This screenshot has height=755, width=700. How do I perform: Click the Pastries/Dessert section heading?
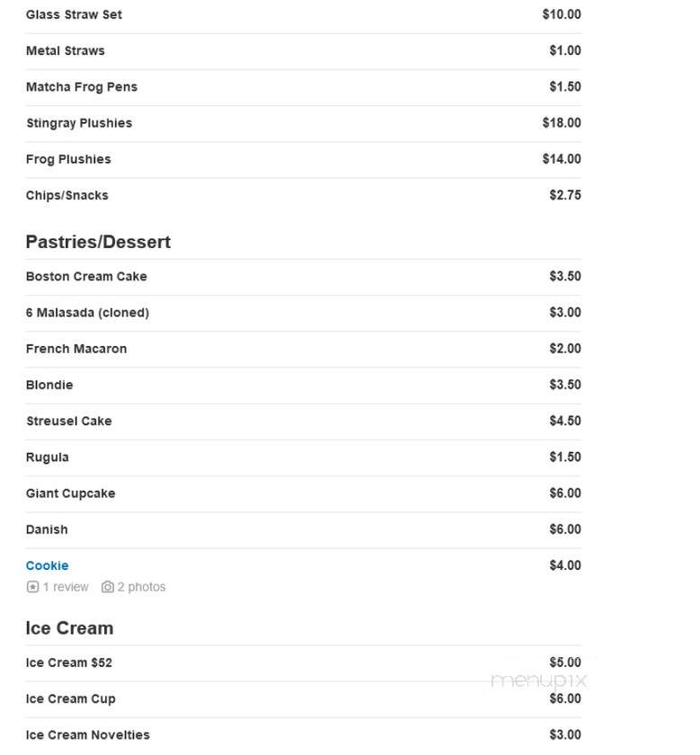pos(98,242)
